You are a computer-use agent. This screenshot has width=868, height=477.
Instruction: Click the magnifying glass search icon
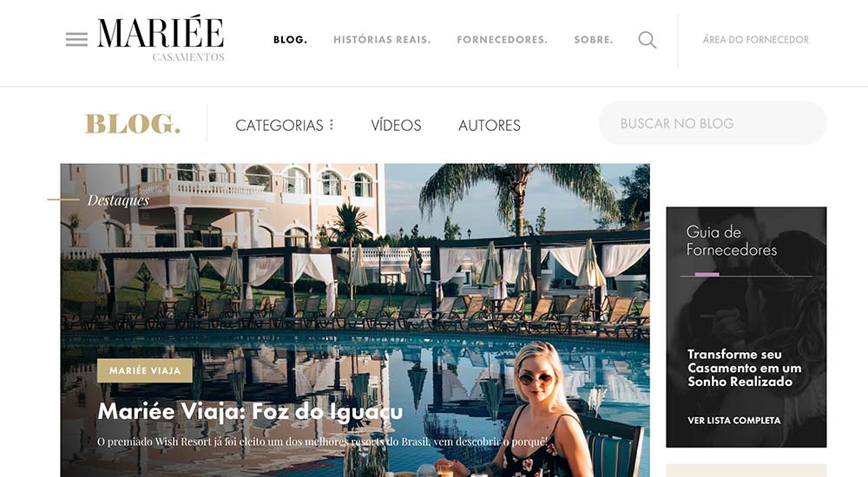pos(648,40)
